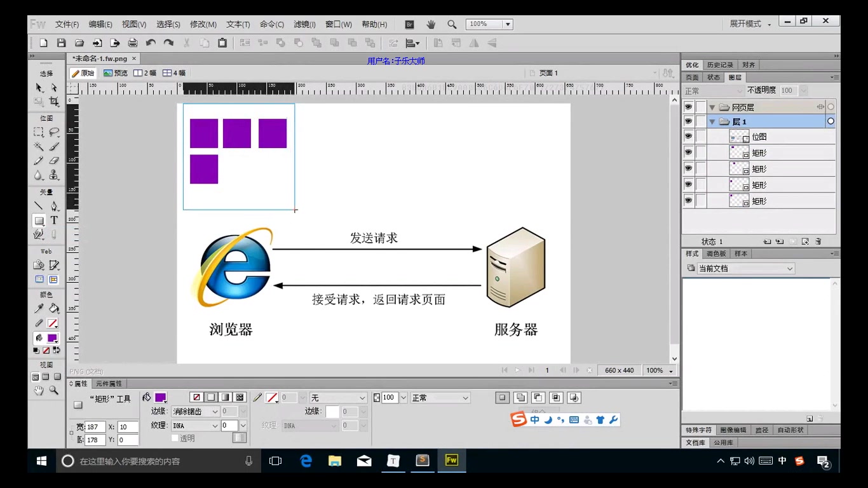Switch to the 历史记录 tab
868x488 pixels.
(720, 65)
